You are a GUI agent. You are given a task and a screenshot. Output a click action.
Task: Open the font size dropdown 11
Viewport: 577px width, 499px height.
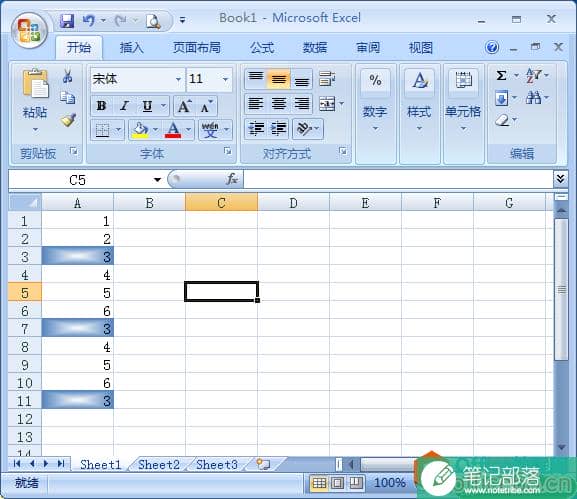pos(225,79)
